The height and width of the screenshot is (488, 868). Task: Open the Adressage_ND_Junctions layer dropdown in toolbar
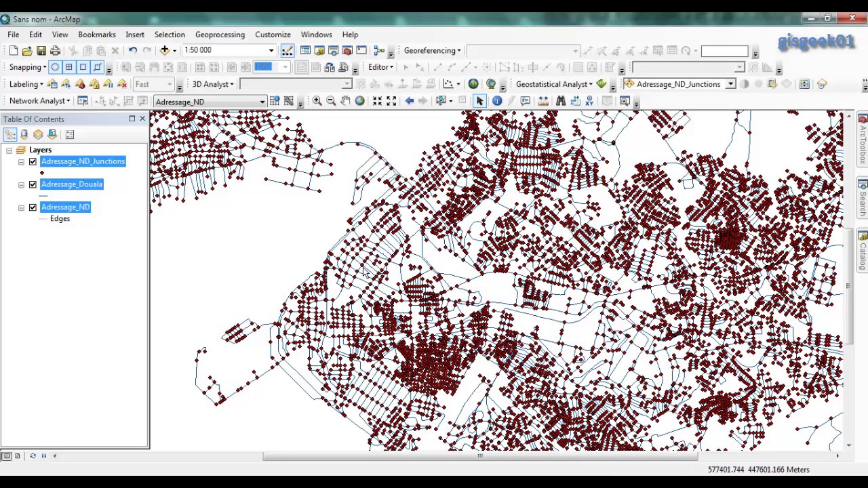pos(730,84)
